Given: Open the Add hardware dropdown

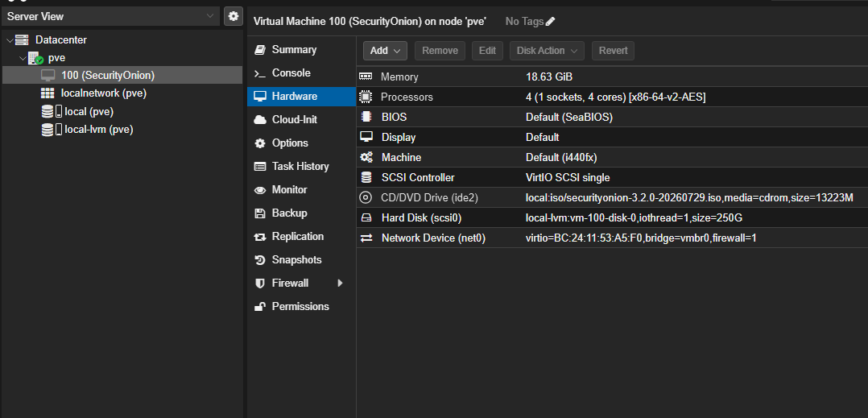Looking at the screenshot, I should (385, 51).
